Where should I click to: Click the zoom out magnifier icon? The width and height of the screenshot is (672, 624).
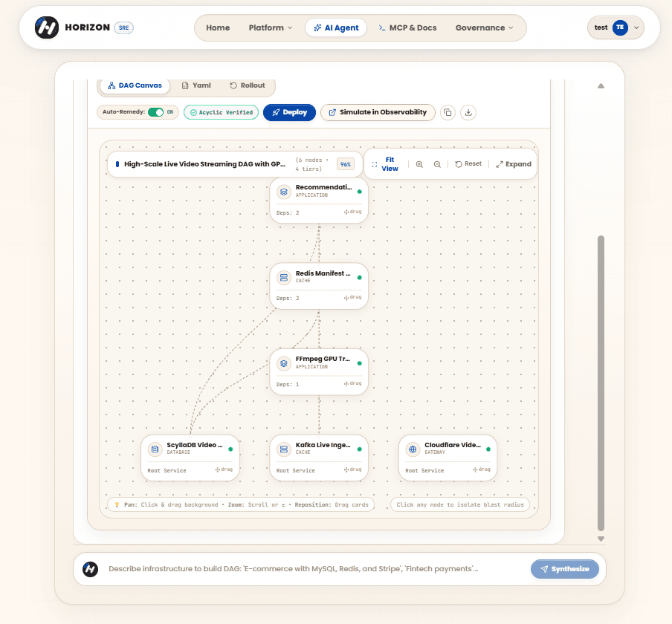coord(437,164)
